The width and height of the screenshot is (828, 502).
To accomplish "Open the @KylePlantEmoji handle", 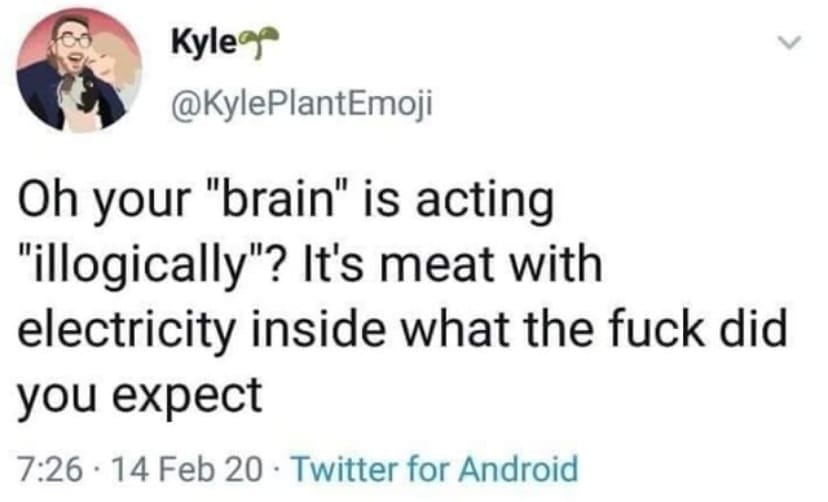I will point(302,103).
